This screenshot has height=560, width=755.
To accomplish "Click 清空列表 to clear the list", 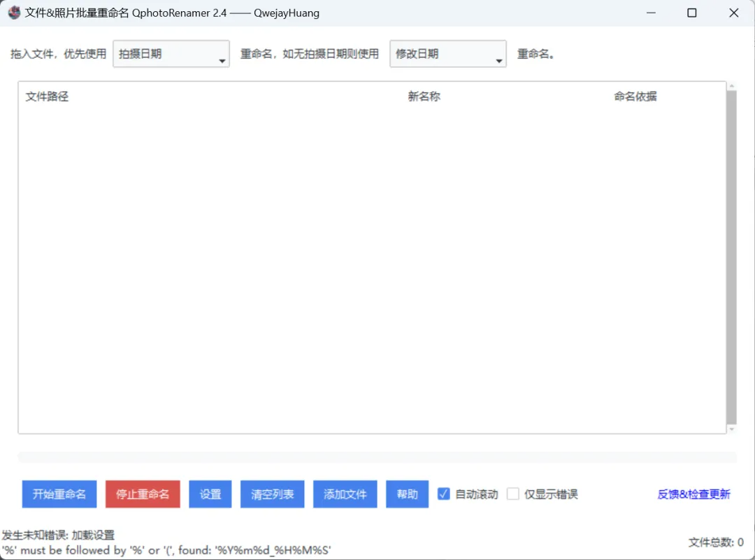I will pos(272,494).
